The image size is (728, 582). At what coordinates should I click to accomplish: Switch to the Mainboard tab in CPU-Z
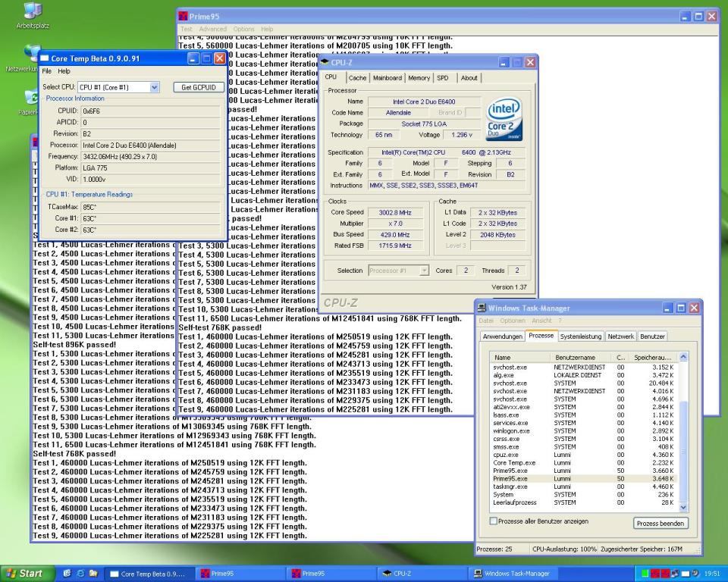[388, 78]
